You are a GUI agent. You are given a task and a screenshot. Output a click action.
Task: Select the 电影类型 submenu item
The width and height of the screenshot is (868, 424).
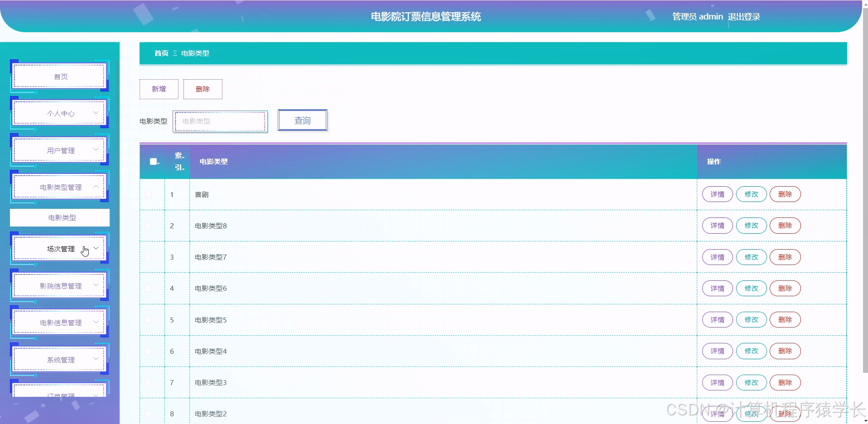pyautogui.click(x=60, y=217)
